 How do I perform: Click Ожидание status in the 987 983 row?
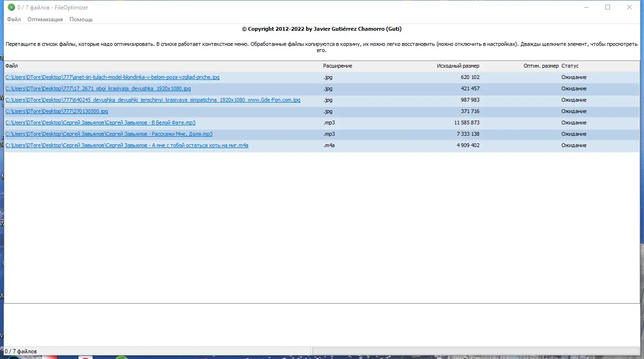tap(574, 100)
